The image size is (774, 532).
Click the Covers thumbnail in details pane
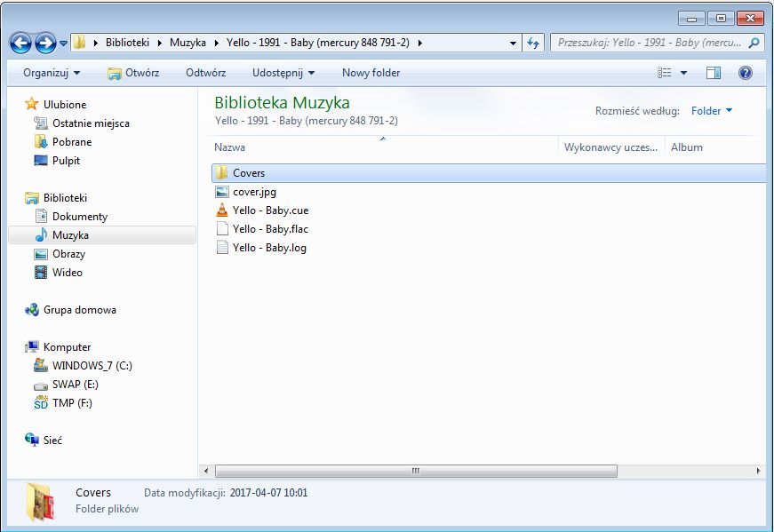(40, 503)
